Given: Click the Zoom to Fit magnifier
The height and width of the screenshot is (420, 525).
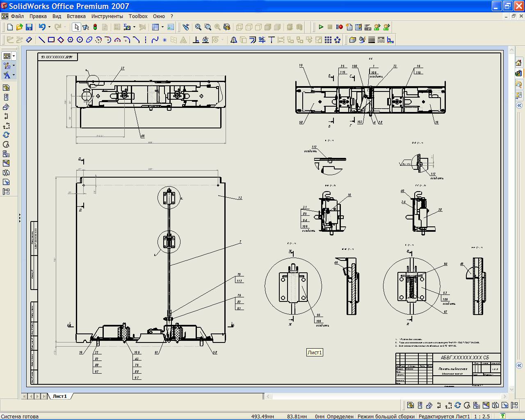Looking at the screenshot, I should pos(198,27).
